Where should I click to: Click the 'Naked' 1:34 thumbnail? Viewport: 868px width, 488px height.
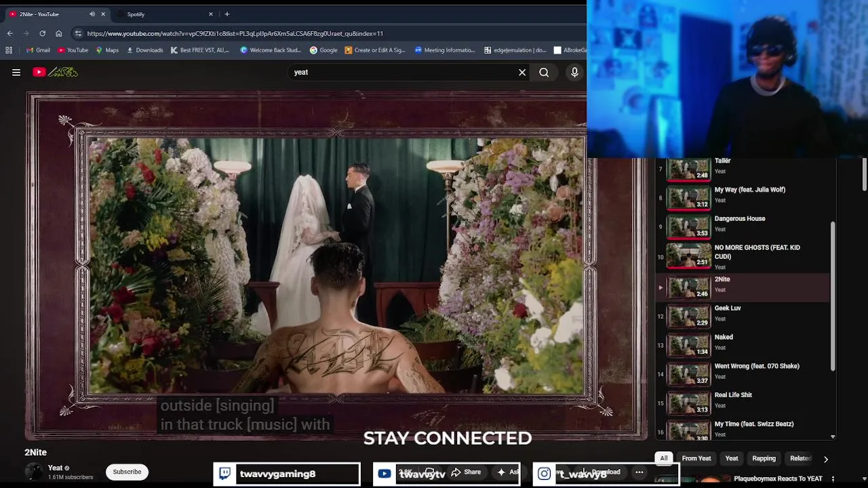click(x=688, y=346)
